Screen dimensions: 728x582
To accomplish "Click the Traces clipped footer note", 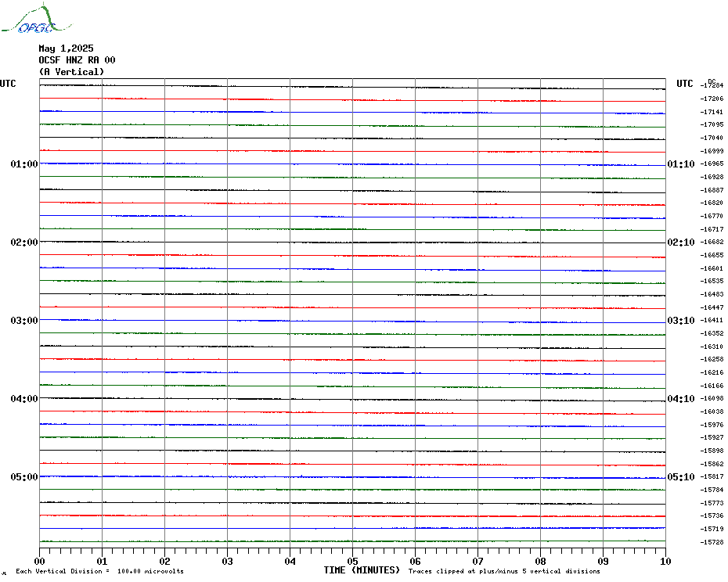I will pos(504,571).
